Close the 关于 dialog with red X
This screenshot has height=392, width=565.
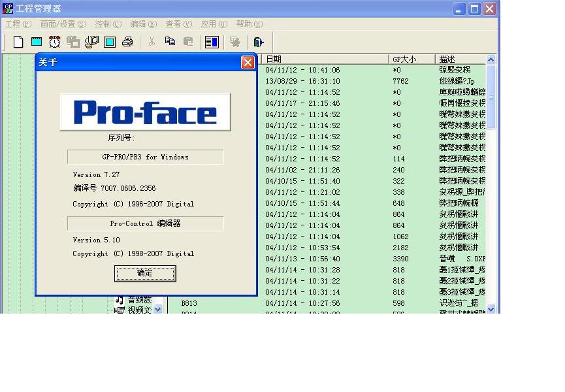pyautogui.click(x=248, y=62)
